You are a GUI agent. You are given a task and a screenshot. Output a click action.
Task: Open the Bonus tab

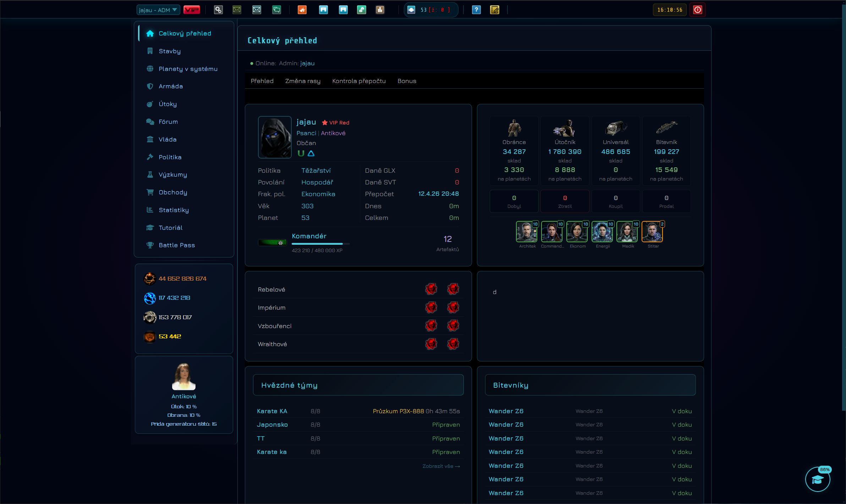pos(407,81)
